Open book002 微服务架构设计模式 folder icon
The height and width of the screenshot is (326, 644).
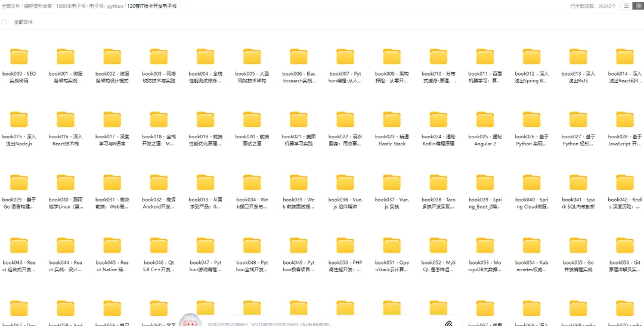click(112, 57)
